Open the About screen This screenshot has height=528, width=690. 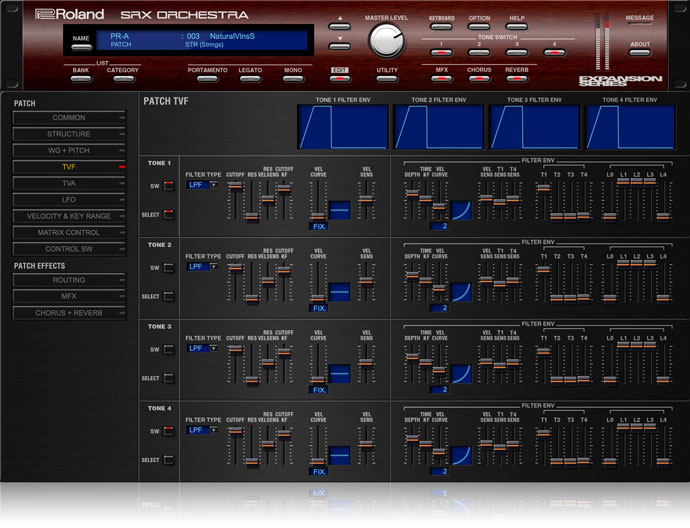[x=640, y=52]
